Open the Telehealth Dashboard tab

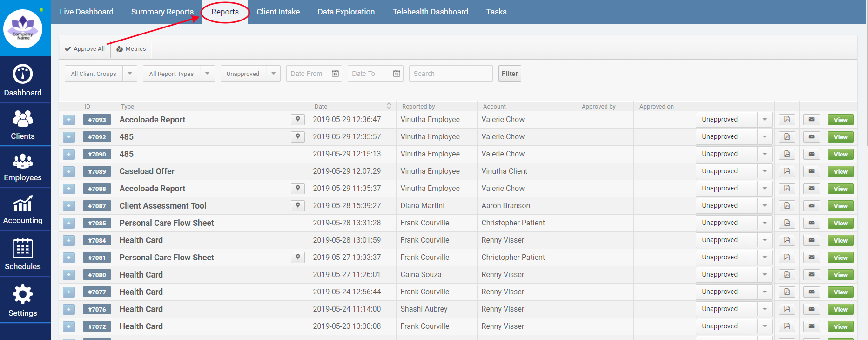(x=430, y=12)
